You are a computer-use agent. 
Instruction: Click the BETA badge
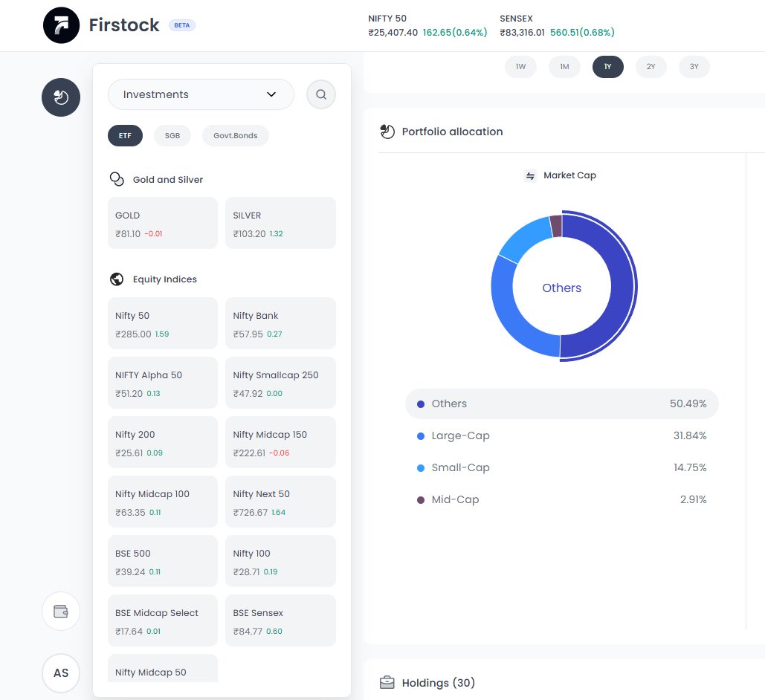[x=182, y=25]
